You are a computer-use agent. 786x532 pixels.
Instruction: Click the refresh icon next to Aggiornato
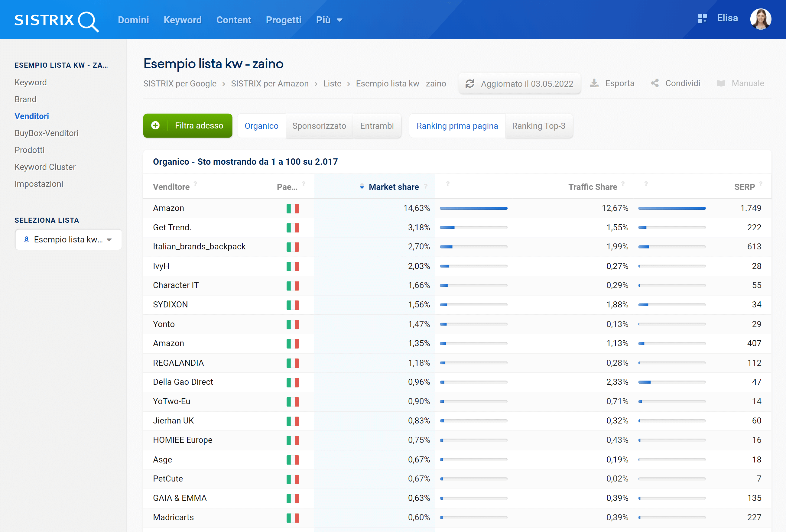click(470, 83)
